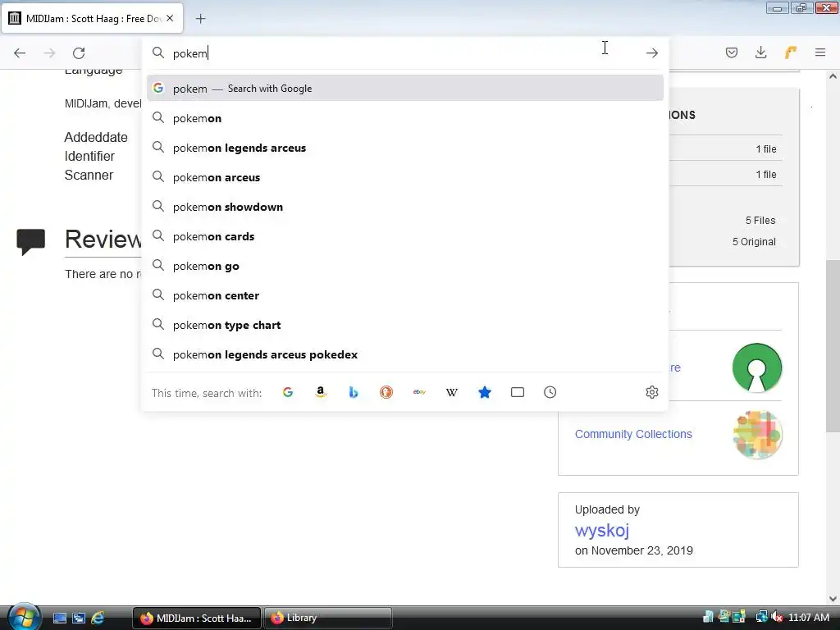
Task: Select 'pokemon go' suggestion
Action: pos(405,267)
